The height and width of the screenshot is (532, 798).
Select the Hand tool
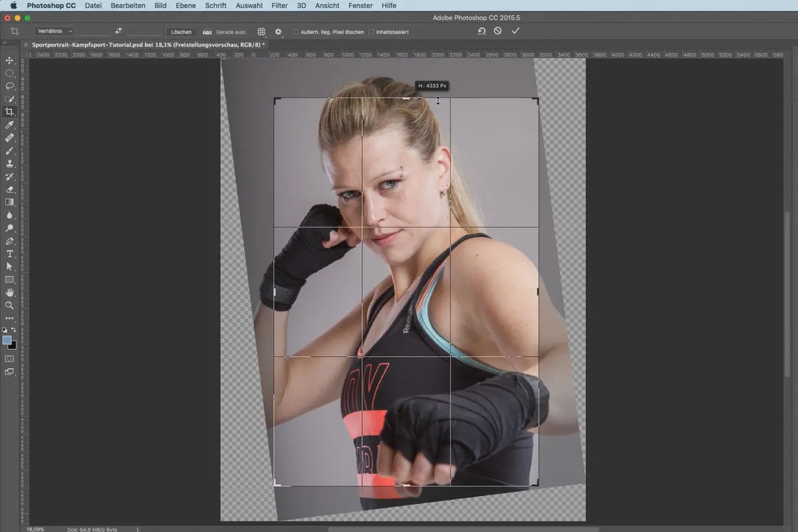coord(9,293)
